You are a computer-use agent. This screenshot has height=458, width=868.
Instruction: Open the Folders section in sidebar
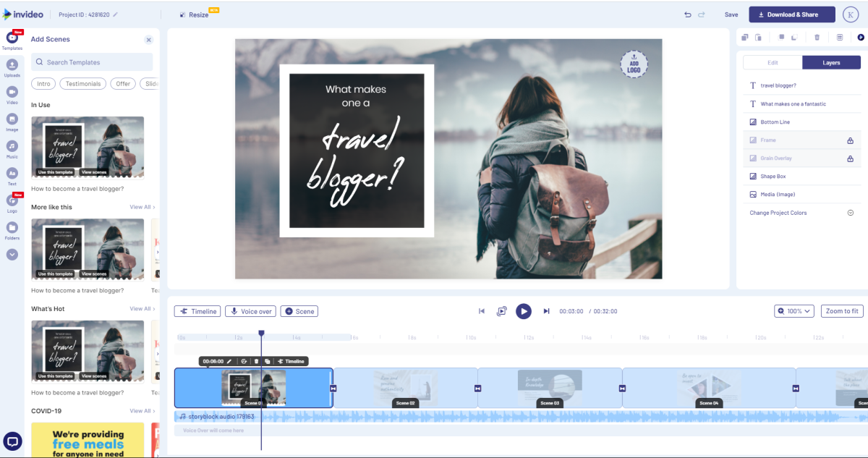12,231
